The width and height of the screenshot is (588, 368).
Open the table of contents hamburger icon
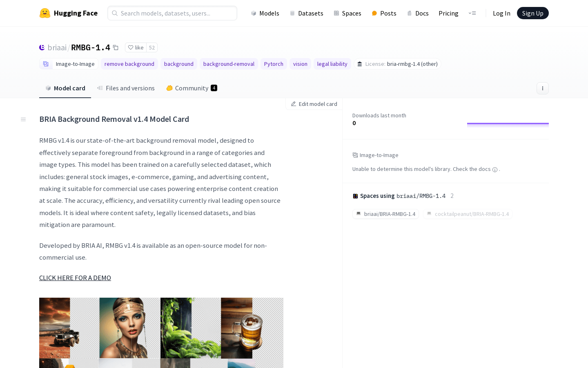coord(23,119)
